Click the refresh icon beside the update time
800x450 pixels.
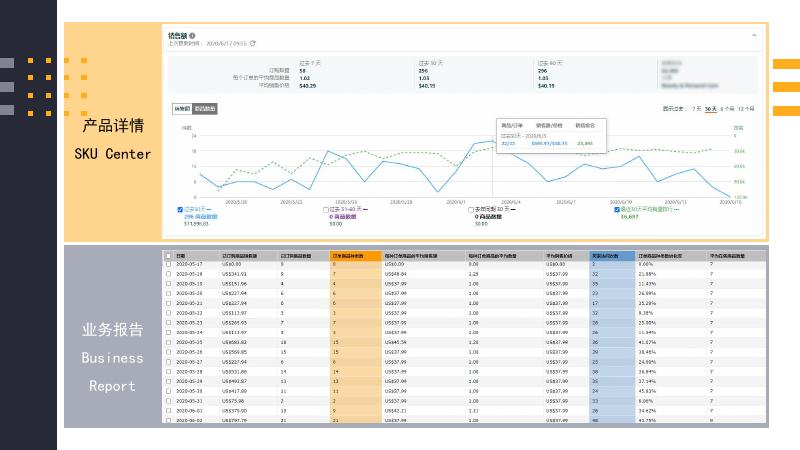253,43
